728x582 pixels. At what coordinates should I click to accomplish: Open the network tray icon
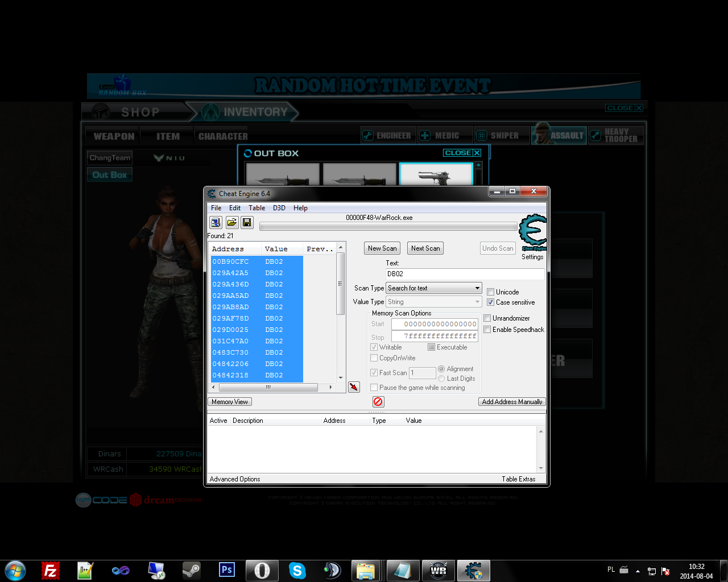coord(652,571)
